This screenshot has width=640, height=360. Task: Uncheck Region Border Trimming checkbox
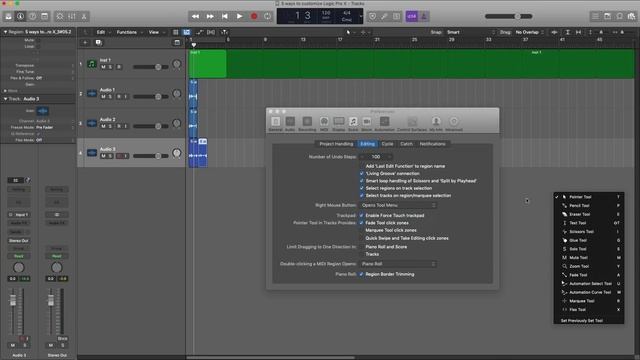[x=362, y=274]
